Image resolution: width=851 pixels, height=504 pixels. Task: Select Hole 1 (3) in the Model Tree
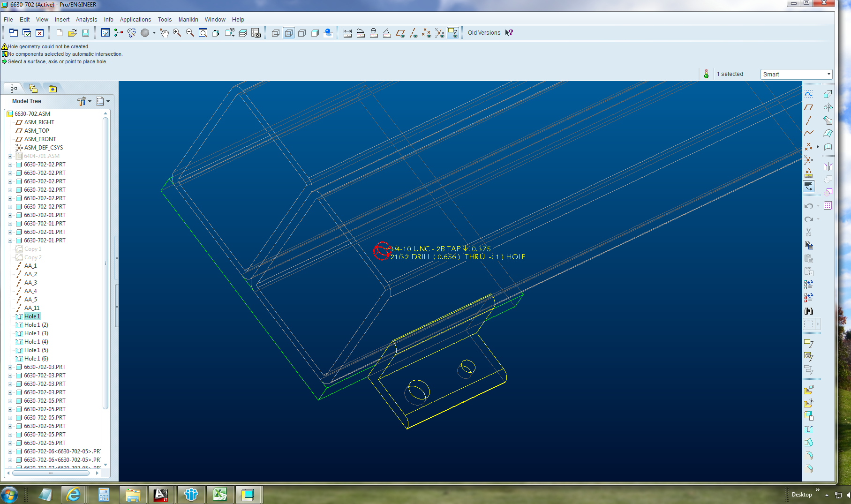pos(36,333)
